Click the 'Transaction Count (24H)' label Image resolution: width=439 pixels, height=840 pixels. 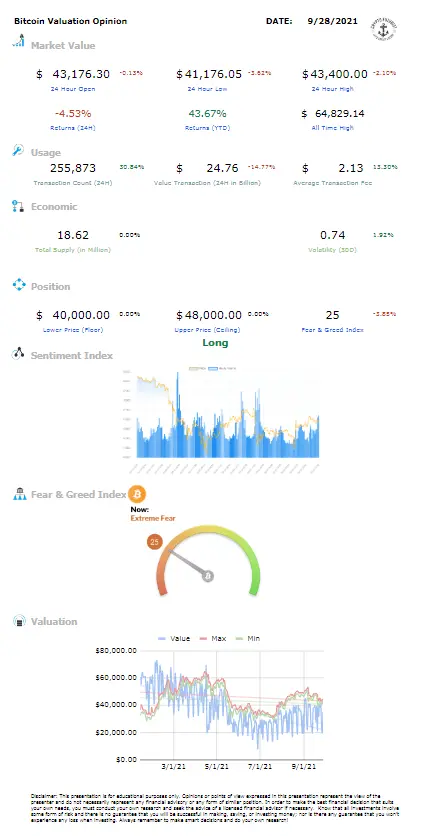(x=72, y=183)
